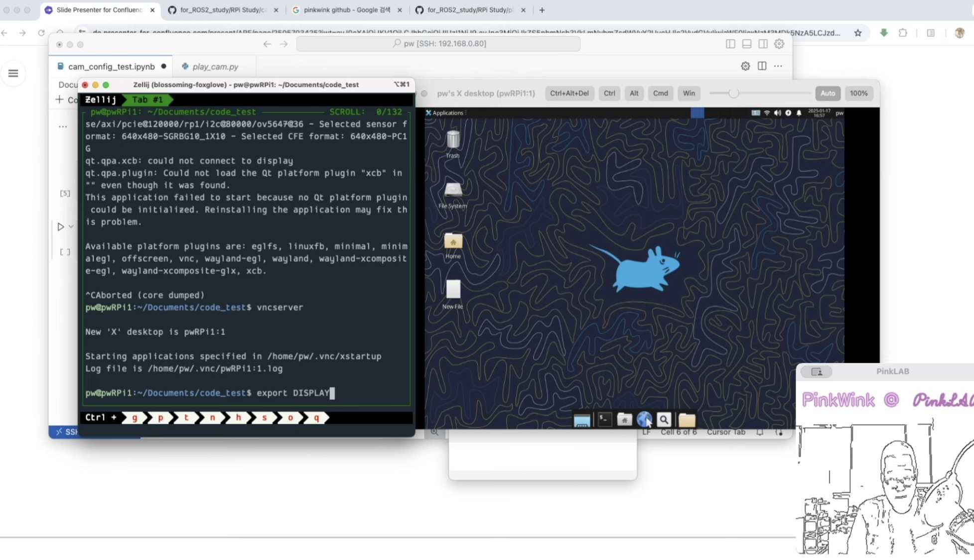Open the terminal emulator in XFCE dock
This screenshot has width=974, height=560.
pyautogui.click(x=604, y=420)
